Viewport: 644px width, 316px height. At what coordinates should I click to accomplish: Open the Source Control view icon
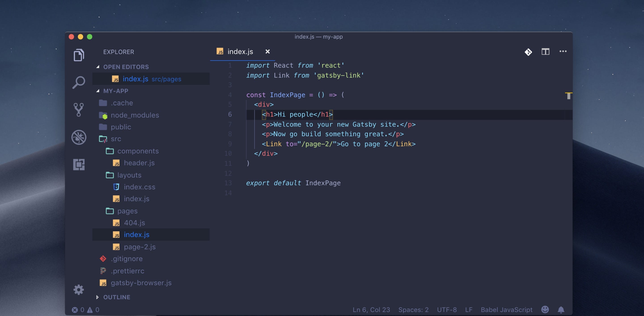79,110
